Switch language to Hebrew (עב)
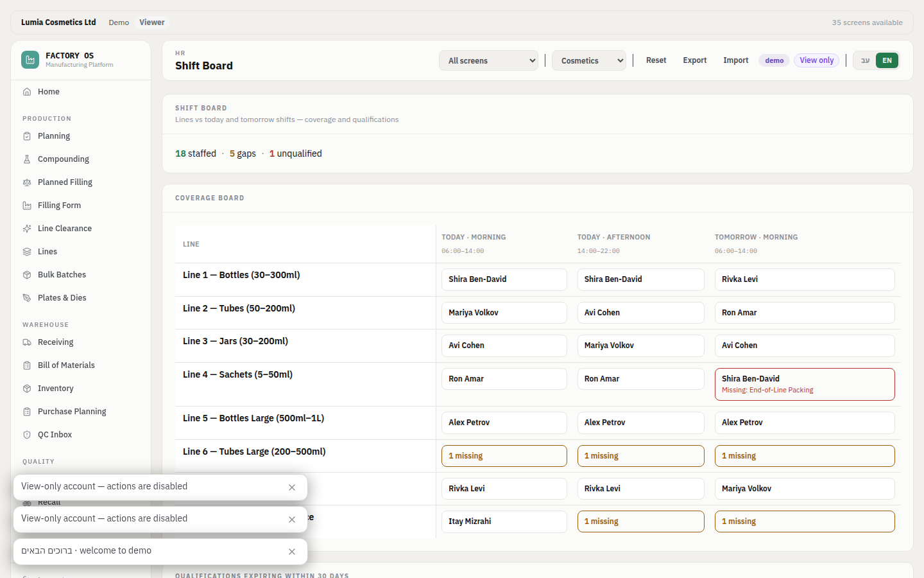The height and width of the screenshot is (578, 924). 865,60
